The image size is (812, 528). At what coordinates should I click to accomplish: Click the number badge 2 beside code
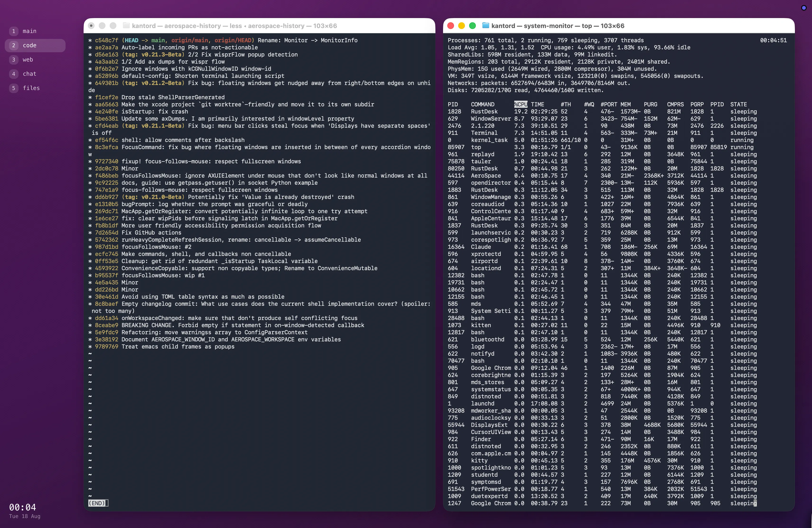click(x=14, y=45)
